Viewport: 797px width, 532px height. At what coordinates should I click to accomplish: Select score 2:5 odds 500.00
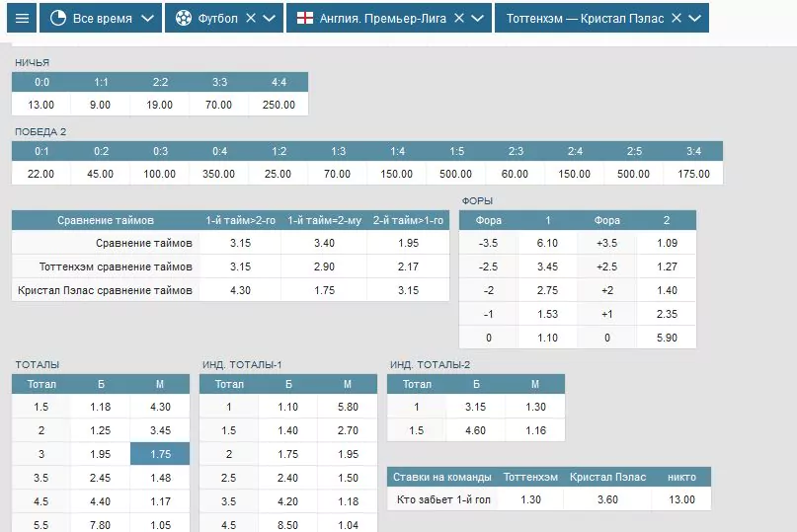(x=633, y=174)
